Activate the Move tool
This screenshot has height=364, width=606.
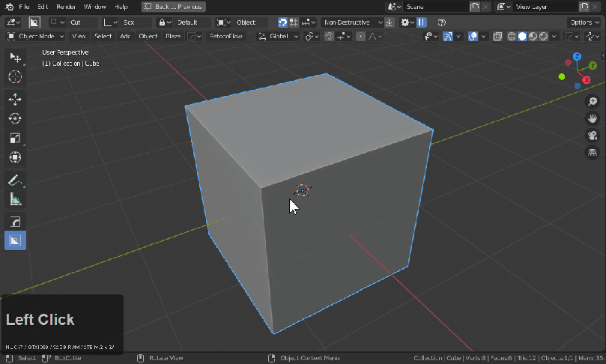click(x=15, y=99)
